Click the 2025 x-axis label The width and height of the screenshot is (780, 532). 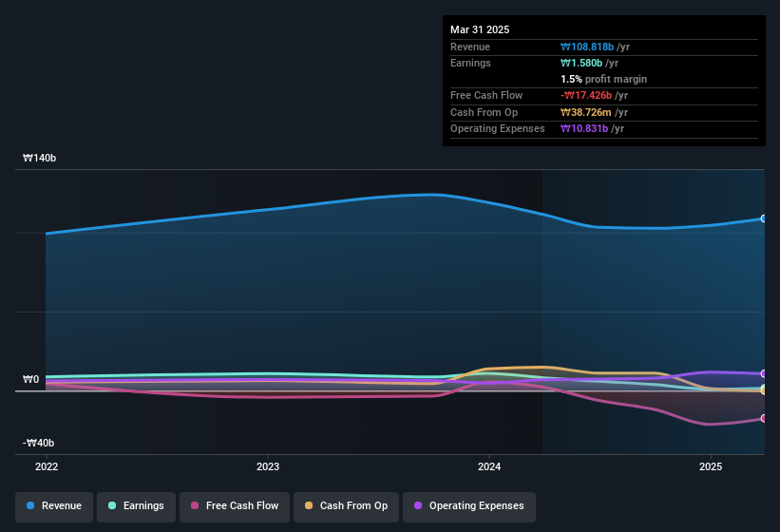711,466
